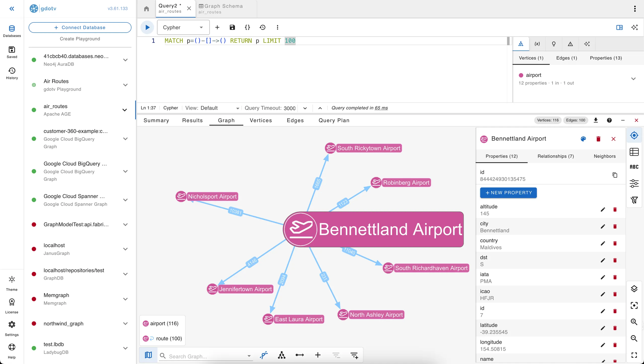Viewport: 644px width, 364px height.
Task: Toggle the Theme setting
Action: coord(12,284)
